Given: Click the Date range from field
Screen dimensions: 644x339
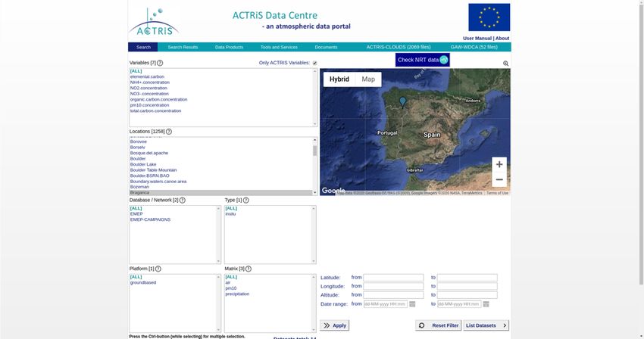Looking at the screenshot, I should [385, 304].
